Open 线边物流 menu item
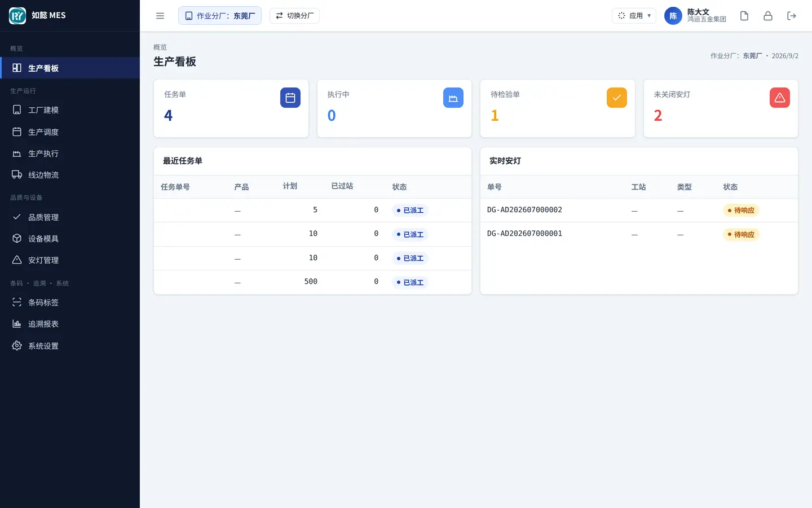 pyautogui.click(x=70, y=175)
